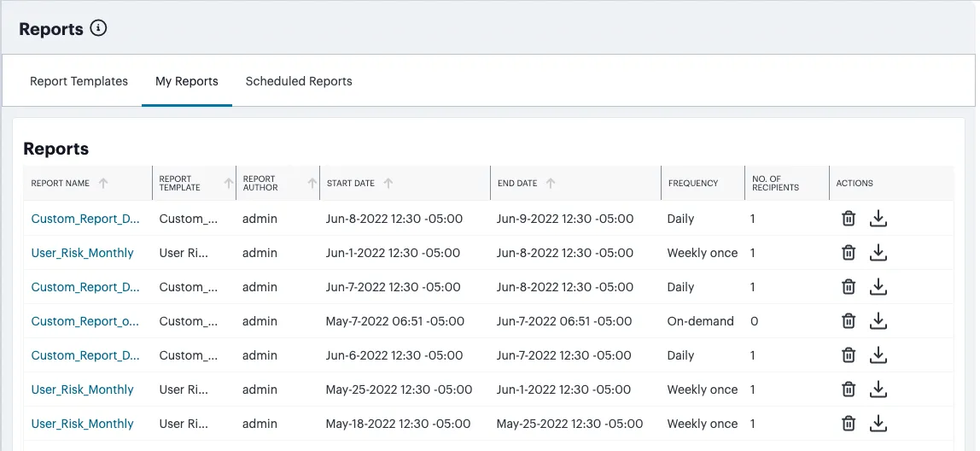Screen dimensions: 980x451
Task: Sort by Start Date arrow
Action: tap(388, 184)
